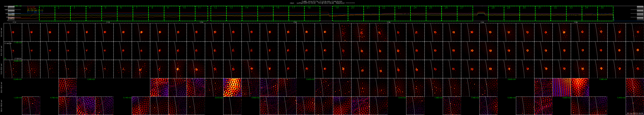
Task: Click the 12.0–25.0 keV row label
Action: [x=1, y=69]
